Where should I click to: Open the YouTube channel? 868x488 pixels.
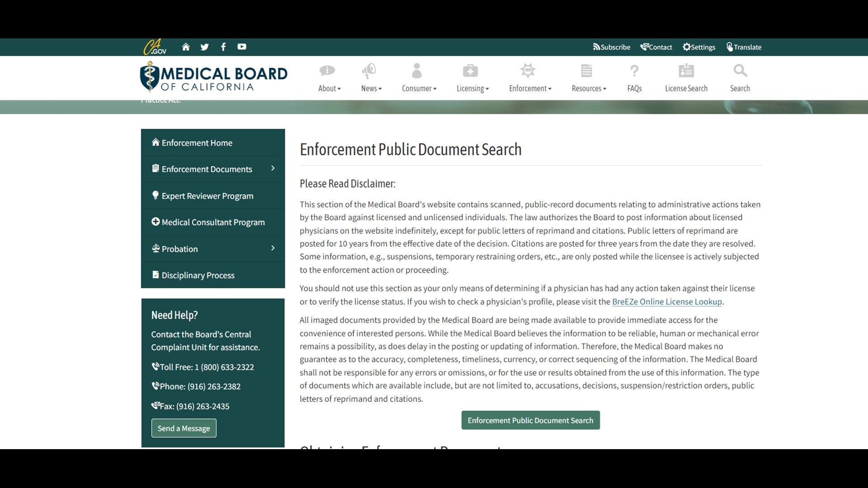pyautogui.click(x=242, y=47)
